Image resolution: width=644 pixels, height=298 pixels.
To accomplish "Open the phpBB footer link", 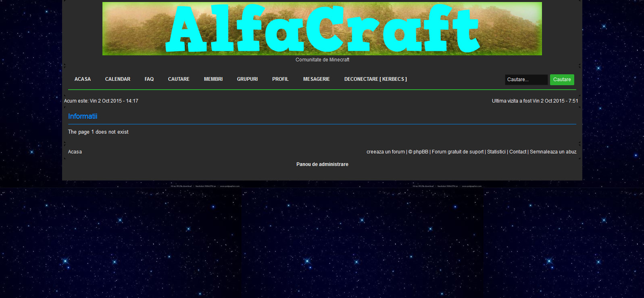I will click(x=421, y=152).
